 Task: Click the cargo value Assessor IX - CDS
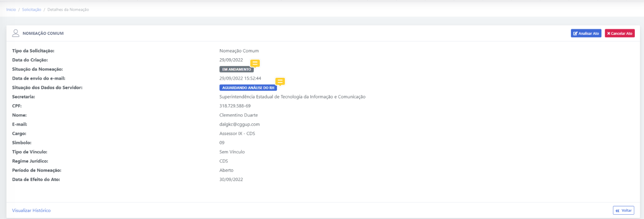[237, 133]
